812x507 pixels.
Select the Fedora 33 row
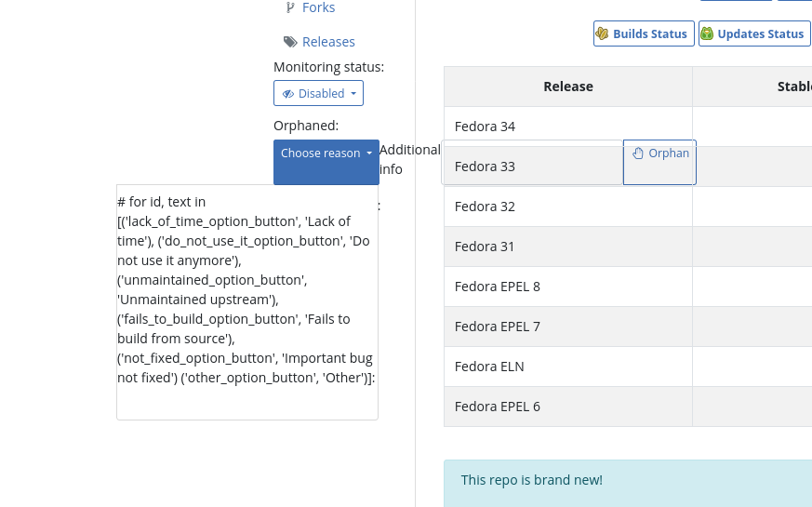[628, 167]
